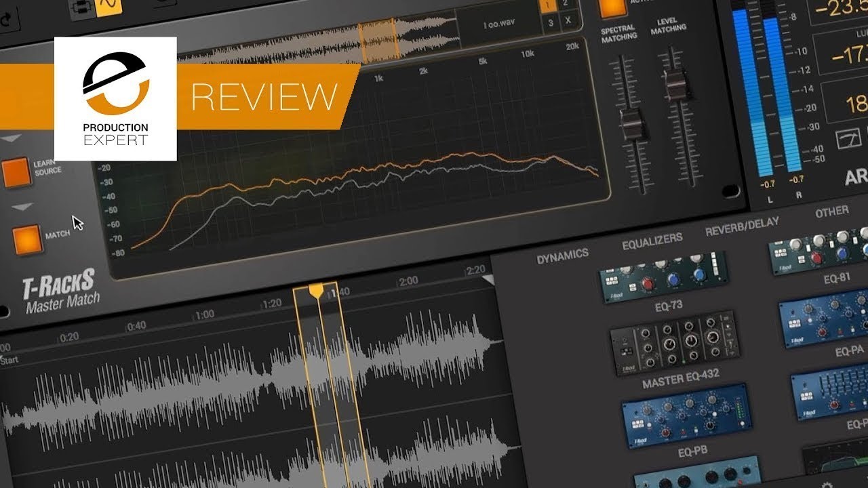Click the Production Expert logo
This screenshot has width=868, height=488.
click(x=115, y=98)
